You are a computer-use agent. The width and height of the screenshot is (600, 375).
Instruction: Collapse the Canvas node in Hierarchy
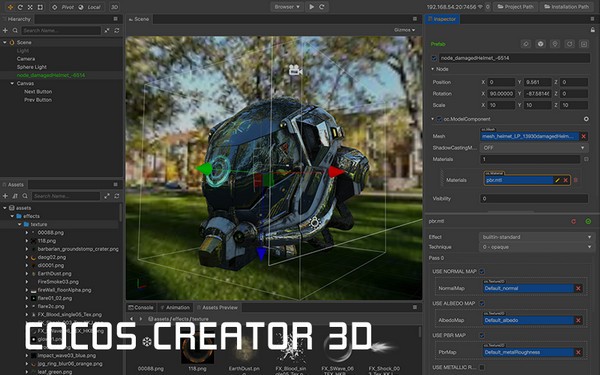click(12, 83)
